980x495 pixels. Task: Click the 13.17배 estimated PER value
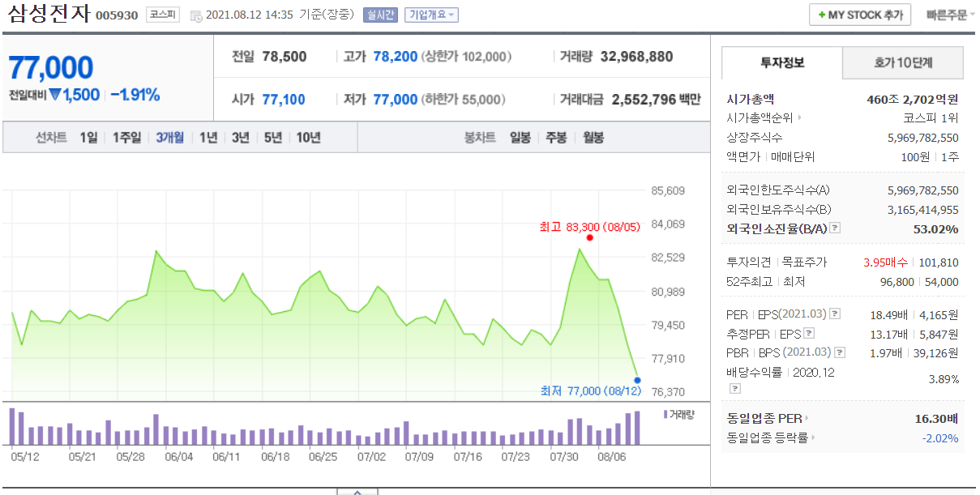click(x=888, y=333)
